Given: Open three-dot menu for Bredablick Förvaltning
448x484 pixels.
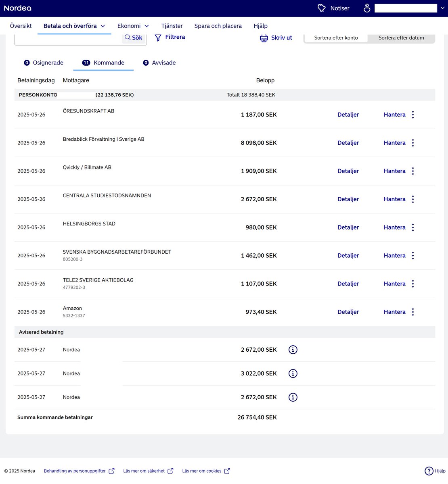Looking at the screenshot, I should [413, 143].
